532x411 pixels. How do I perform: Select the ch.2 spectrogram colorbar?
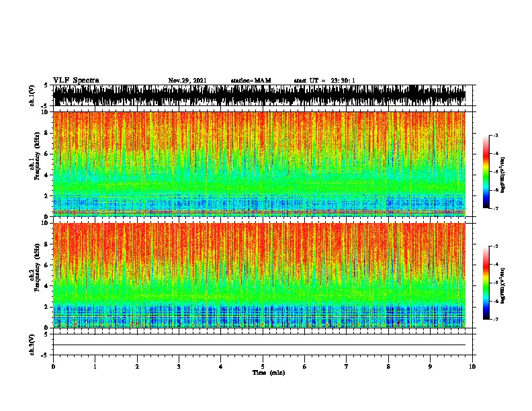pyautogui.click(x=486, y=283)
